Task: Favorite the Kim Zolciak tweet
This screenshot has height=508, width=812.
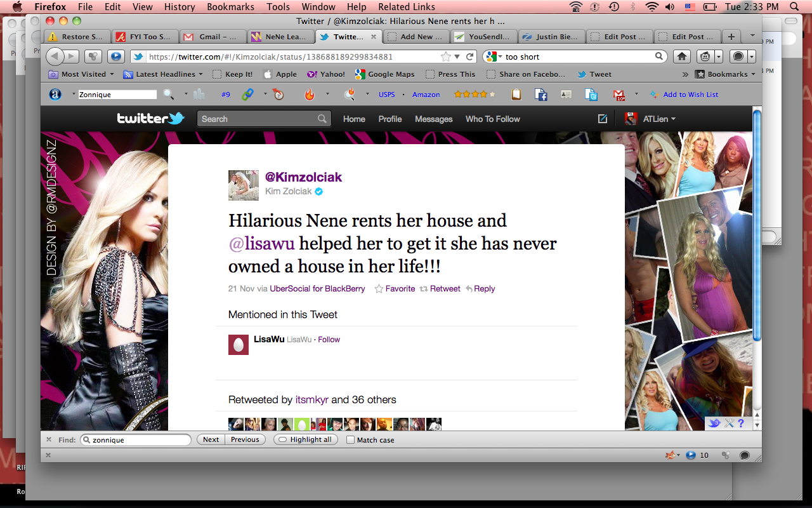Action: (x=395, y=288)
